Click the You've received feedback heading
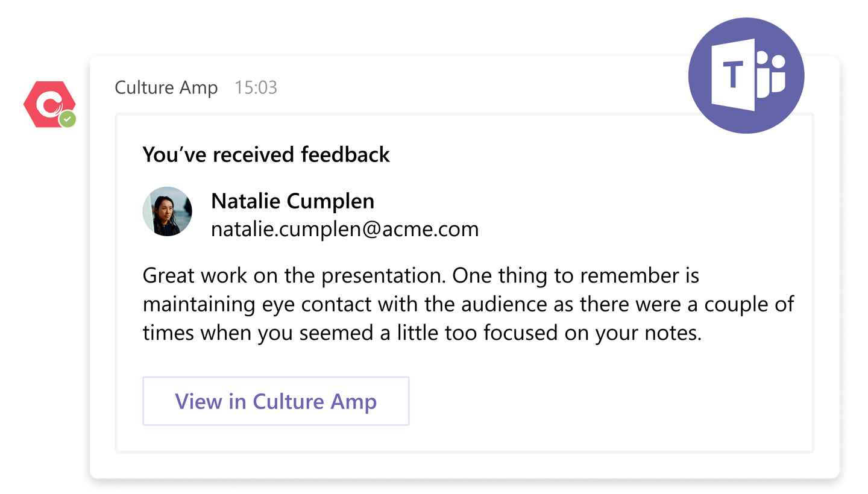Screen dimensions: 868x494 (266, 155)
